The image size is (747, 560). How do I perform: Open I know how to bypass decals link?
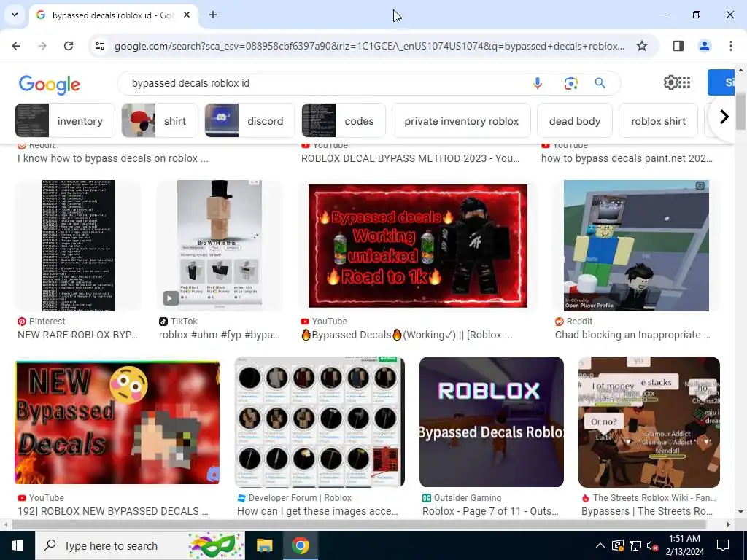113,158
